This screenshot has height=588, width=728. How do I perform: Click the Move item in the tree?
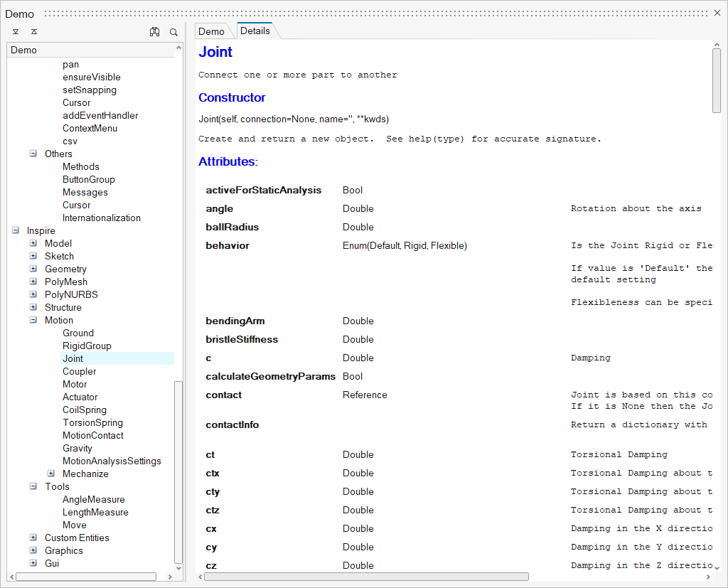[73, 525]
